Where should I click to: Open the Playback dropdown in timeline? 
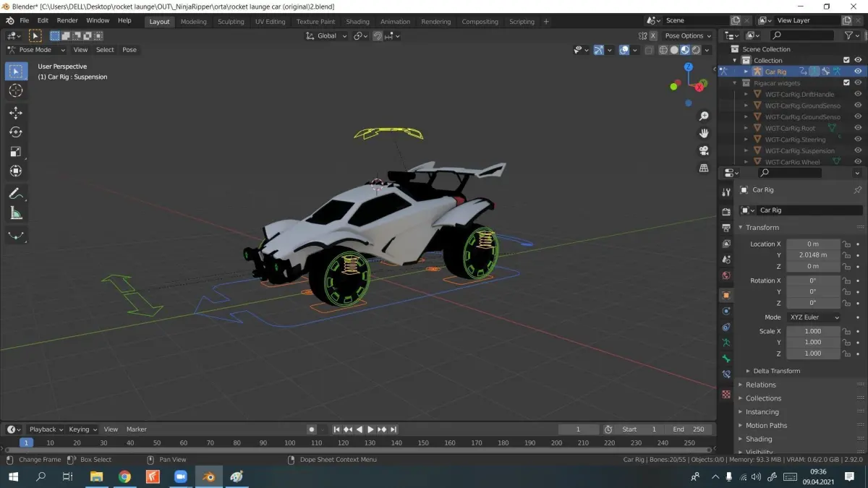[46, 429]
